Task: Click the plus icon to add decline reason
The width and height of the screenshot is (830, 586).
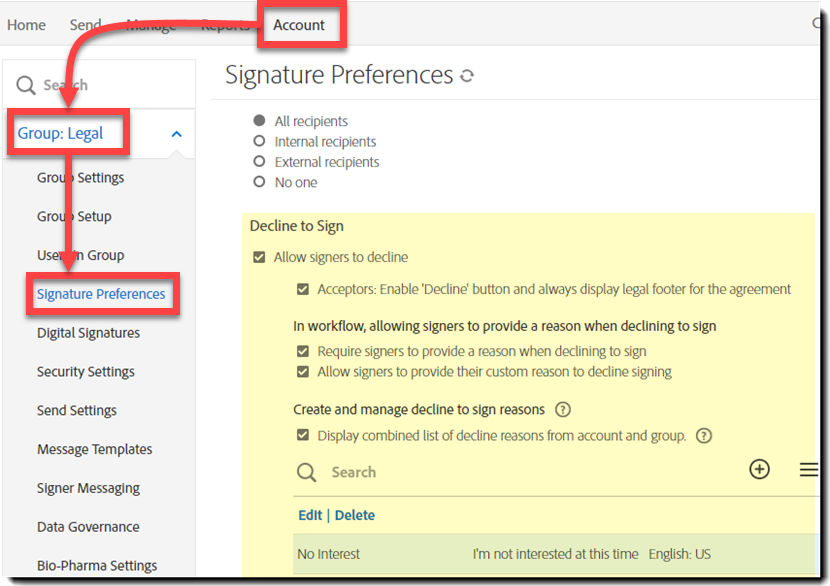Action: (x=759, y=469)
